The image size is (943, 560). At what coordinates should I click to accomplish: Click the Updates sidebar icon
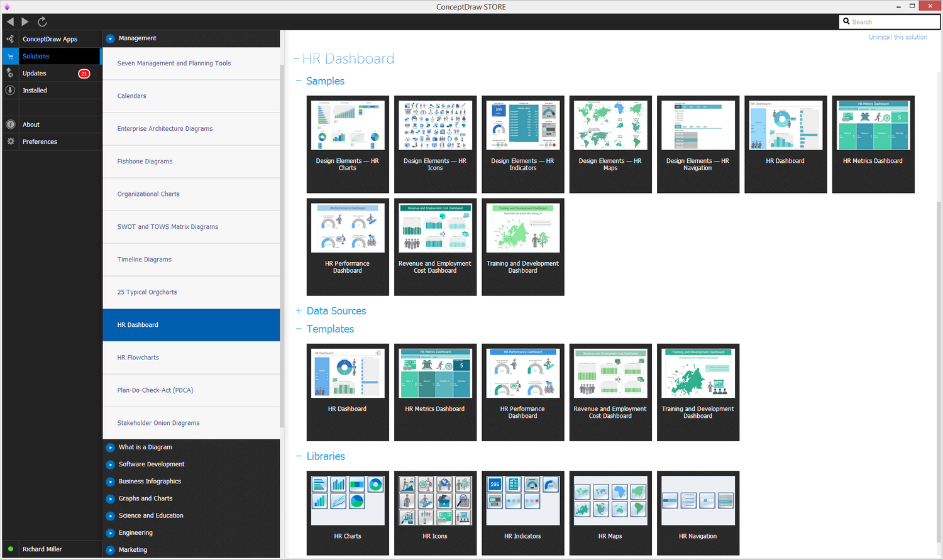10,73
